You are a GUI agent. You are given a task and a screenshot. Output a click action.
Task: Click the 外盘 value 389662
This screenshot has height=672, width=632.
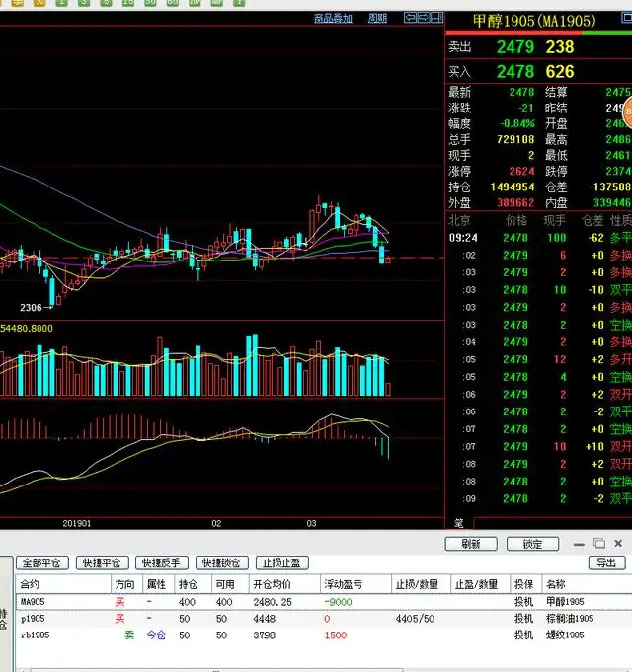click(515, 202)
